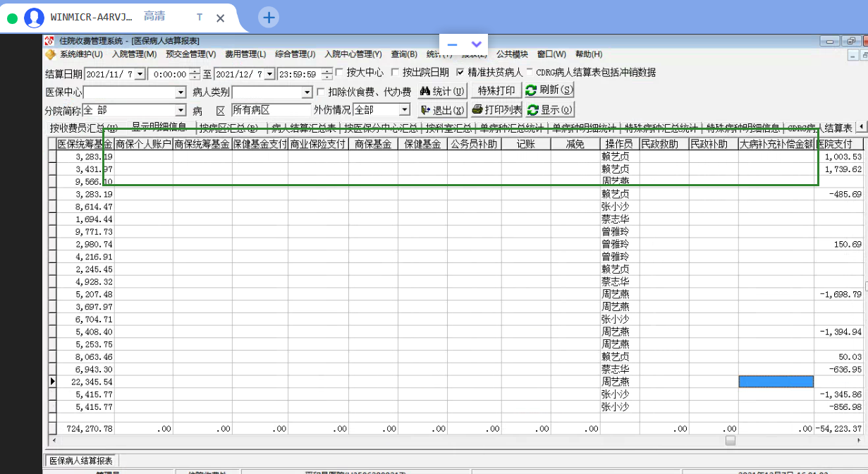This screenshot has width=868, height=474.
Task: Open the 入院管理(M) menu
Action: 134,54
